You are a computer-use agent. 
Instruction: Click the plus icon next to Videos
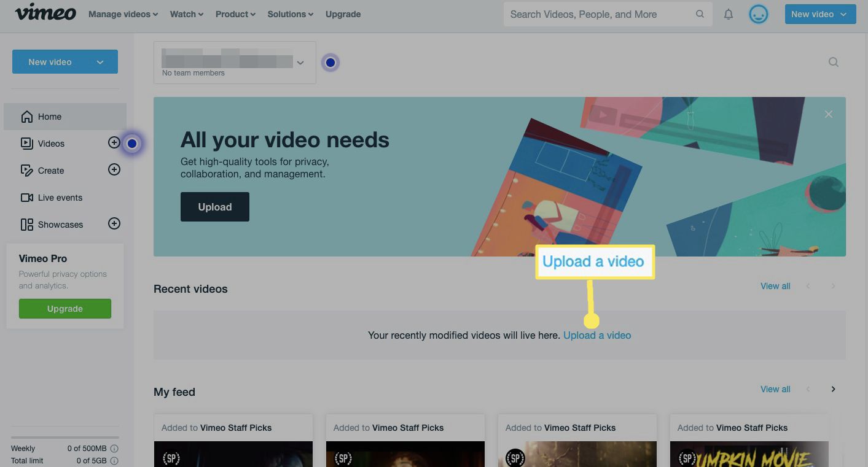114,142
